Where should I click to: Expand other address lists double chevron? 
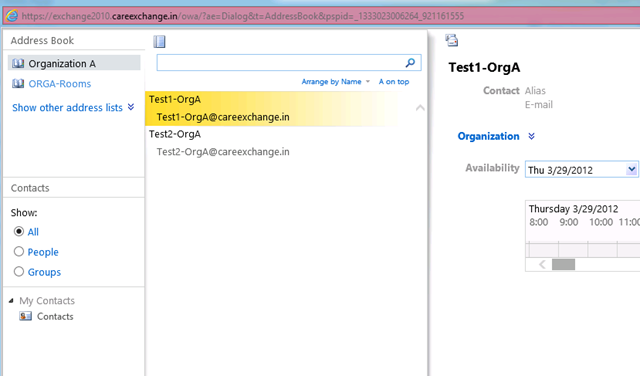[x=131, y=107]
